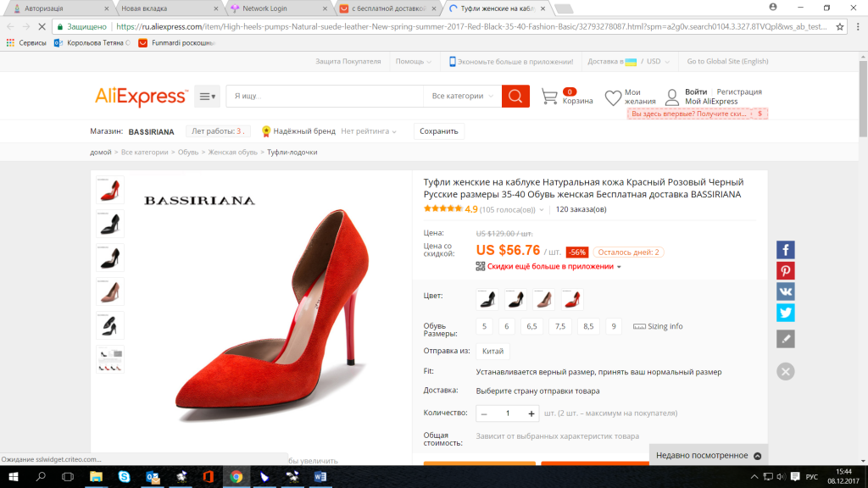The image size is (868, 488).
Task: Share product on Pinterest
Action: 786,270
